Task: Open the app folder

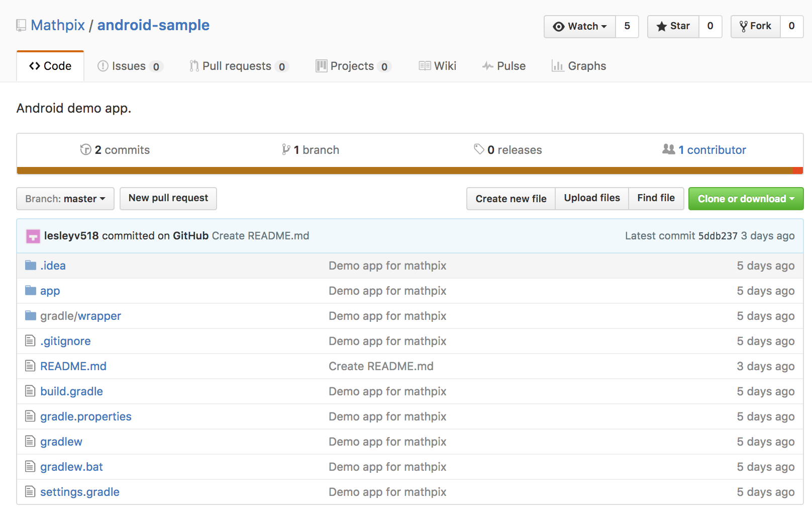Action: [50, 291]
